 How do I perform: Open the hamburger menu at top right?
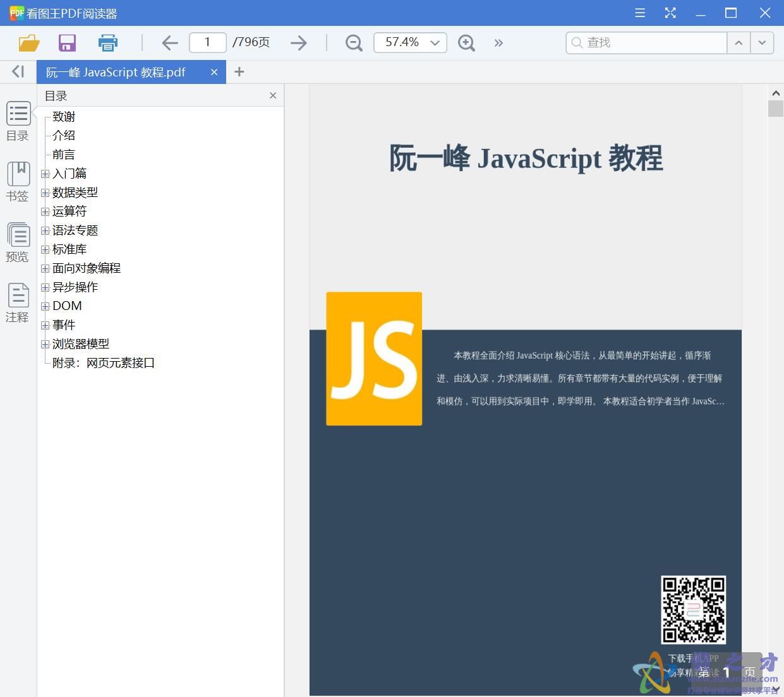coord(639,13)
